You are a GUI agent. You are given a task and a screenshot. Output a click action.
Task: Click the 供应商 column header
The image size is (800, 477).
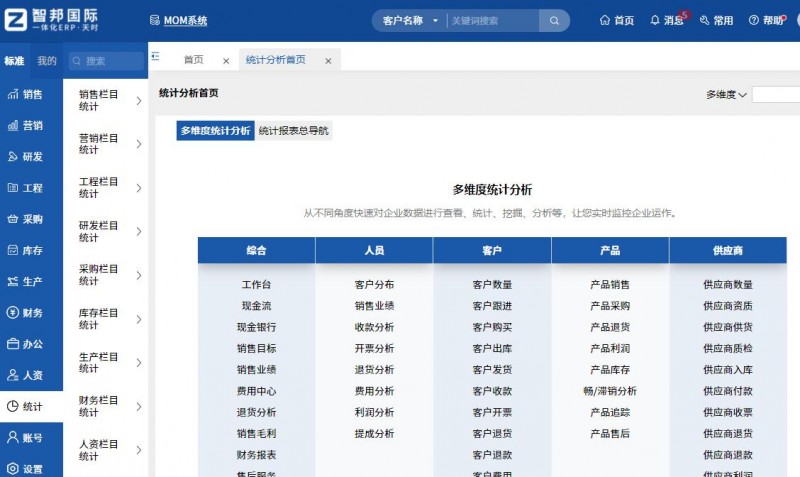pos(728,250)
